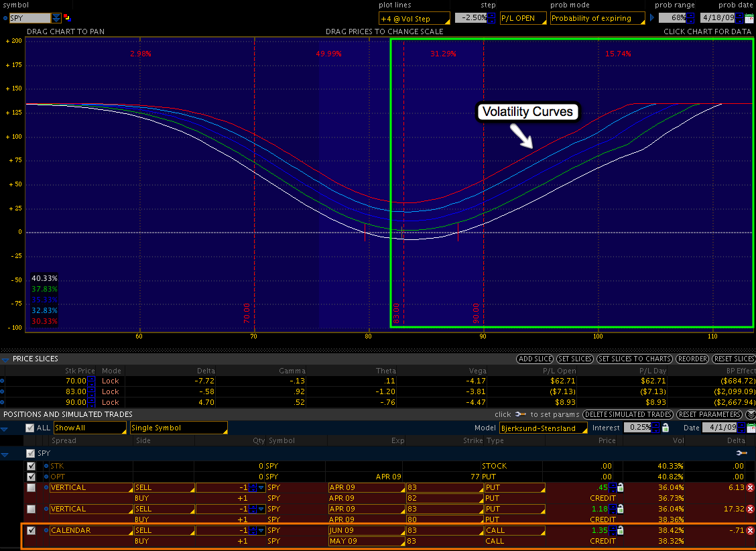756x551 pixels.
Task: Click the SET SLICES TO CHARTS button
Action: [635, 359]
